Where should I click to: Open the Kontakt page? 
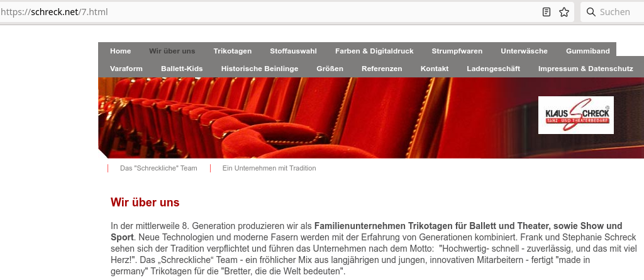435,69
